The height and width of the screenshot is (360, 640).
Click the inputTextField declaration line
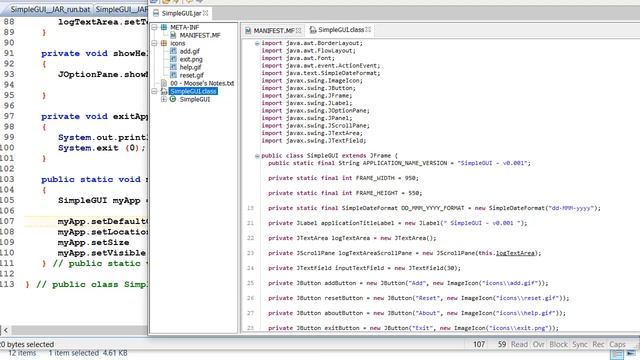click(x=364, y=268)
